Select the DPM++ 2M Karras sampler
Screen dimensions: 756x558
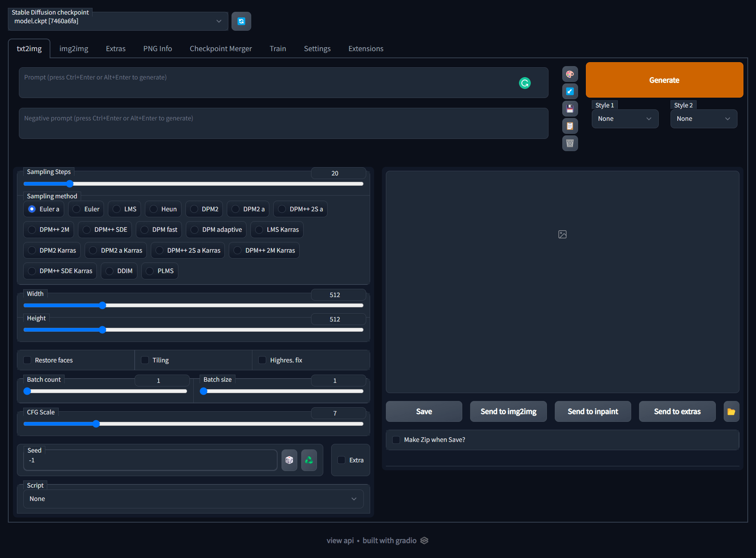[237, 250]
